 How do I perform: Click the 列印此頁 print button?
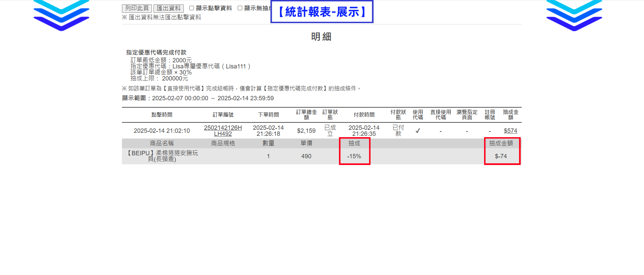(x=137, y=8)
